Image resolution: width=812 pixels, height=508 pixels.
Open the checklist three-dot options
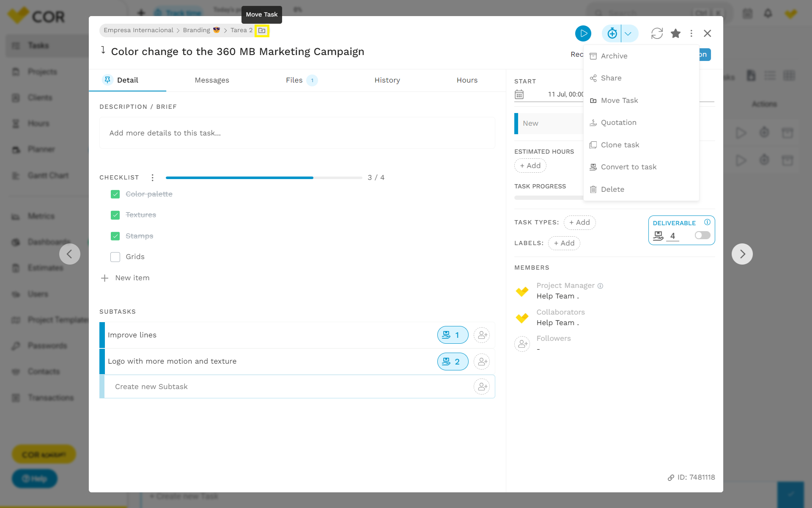tap(152, 177)
